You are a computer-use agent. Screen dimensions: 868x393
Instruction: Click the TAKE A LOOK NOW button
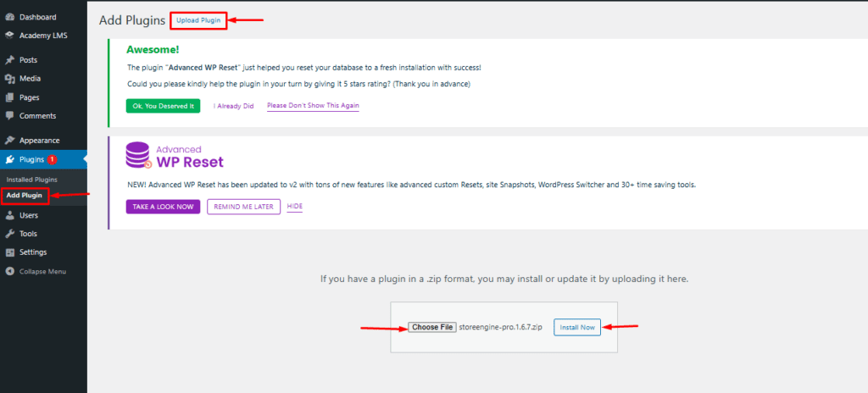point(163,207)
